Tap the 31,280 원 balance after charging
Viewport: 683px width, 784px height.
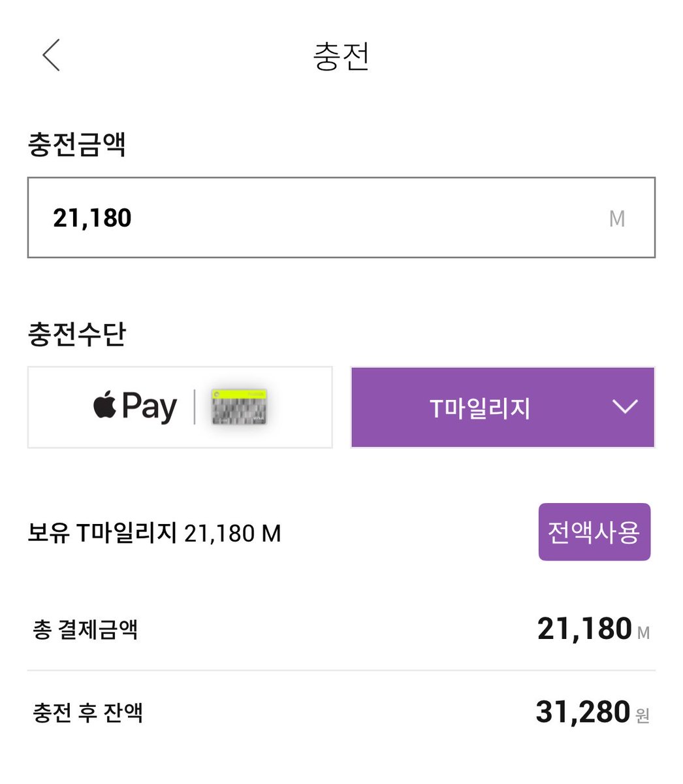point(593,712)
